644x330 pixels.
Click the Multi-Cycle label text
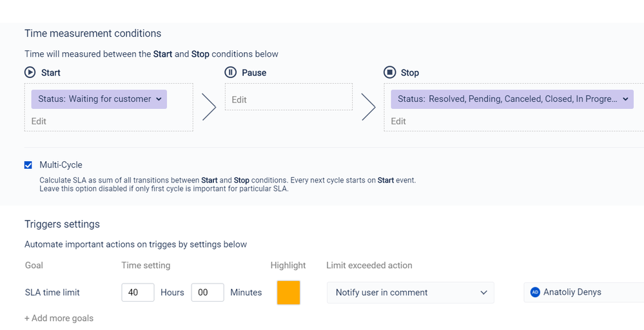(x=61, y=165)
